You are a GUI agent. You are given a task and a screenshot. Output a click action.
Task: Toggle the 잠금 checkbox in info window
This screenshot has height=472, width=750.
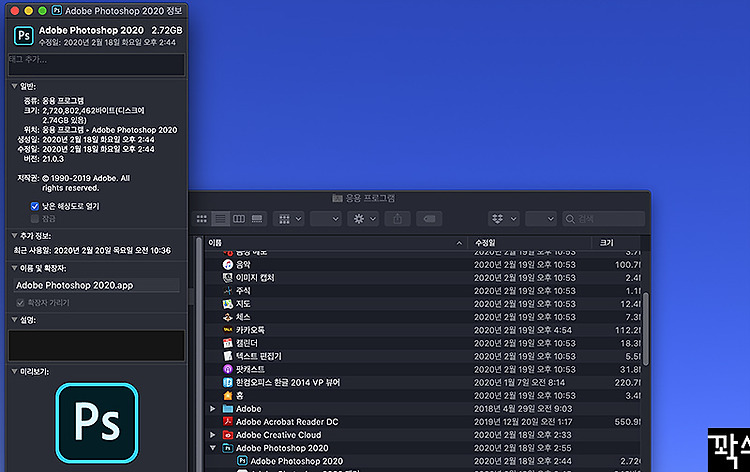click(x=34, y=219)
